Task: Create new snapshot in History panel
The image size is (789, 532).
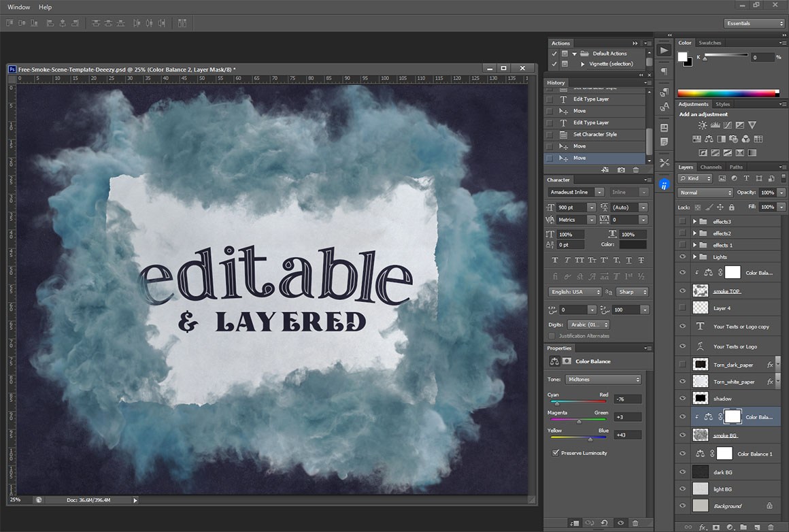Action: [x=622, y=170]
